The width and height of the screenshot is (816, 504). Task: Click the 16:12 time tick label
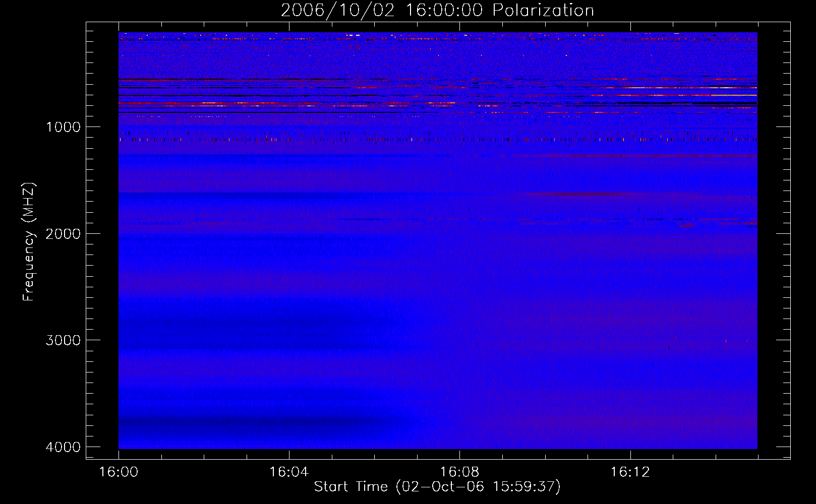(630, 472)
